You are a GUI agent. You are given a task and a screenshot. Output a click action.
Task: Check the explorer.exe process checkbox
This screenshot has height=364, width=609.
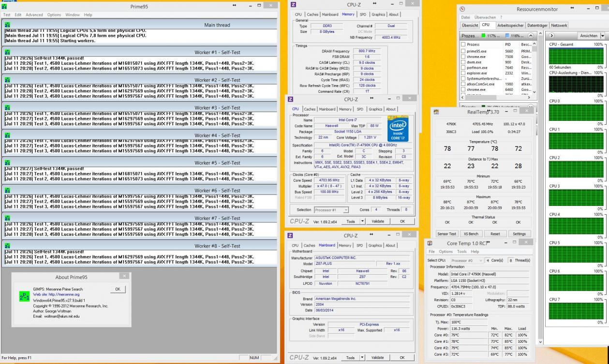[463, 73]
